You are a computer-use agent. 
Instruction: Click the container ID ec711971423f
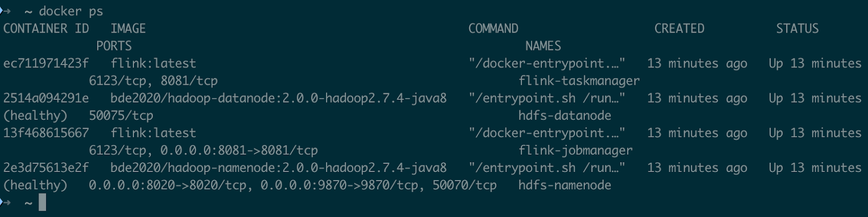(x=46, y=63)
